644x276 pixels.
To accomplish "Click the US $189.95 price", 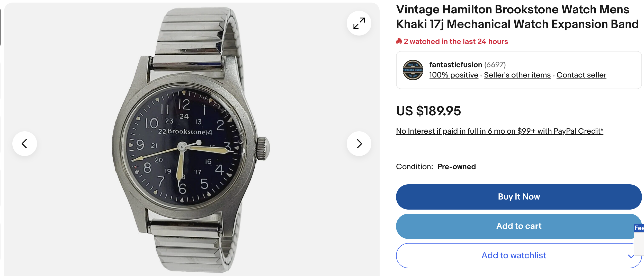I will pos(428,111).
